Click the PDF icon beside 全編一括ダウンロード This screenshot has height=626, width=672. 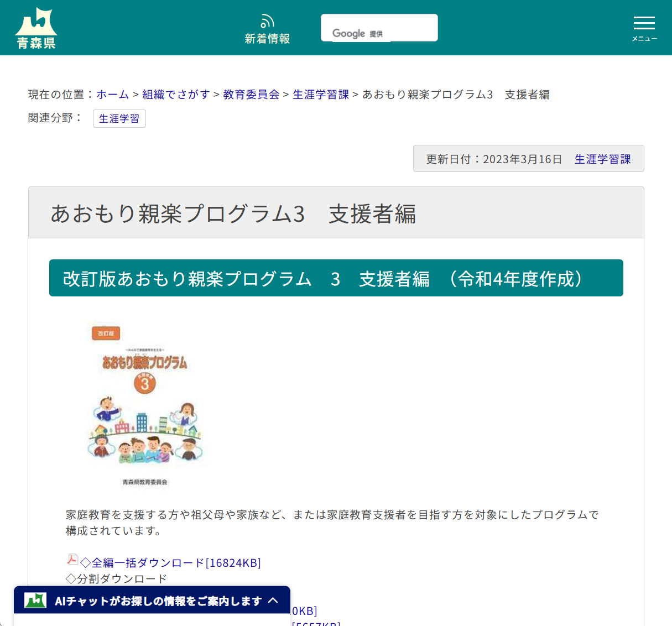pos(72,560)
